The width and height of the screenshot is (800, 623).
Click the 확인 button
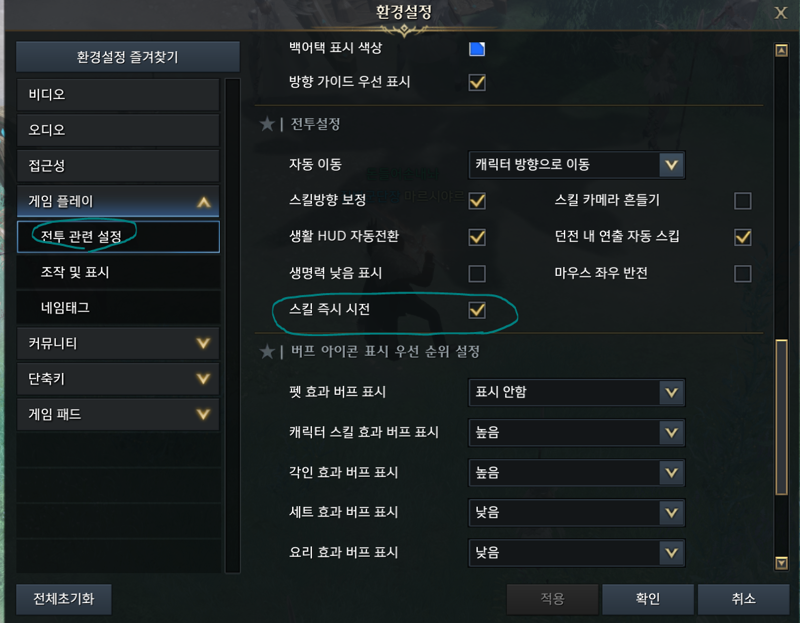647,599
